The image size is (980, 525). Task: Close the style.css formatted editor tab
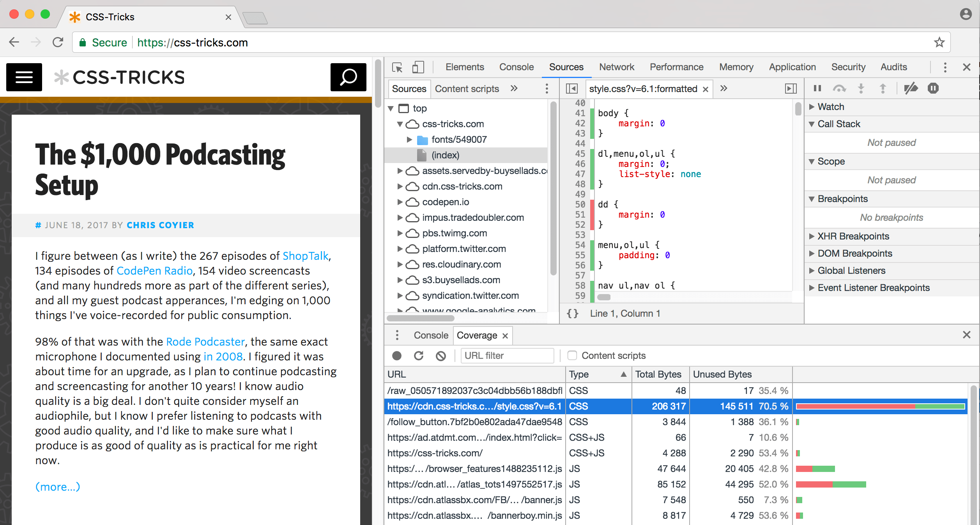(705, 89)
